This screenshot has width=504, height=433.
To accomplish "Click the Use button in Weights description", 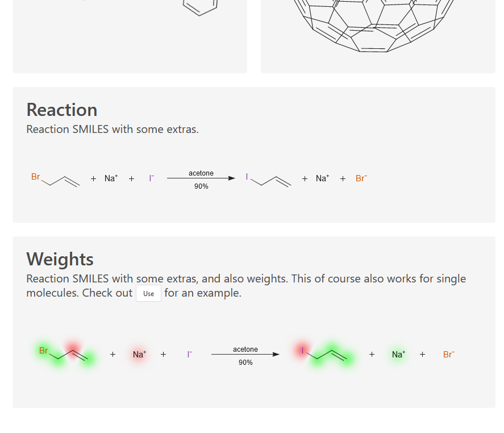I will coord(148,293).
